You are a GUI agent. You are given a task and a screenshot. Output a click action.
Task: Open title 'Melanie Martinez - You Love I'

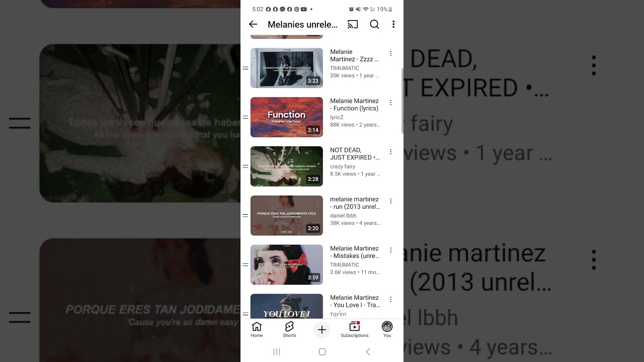[355, 302]
